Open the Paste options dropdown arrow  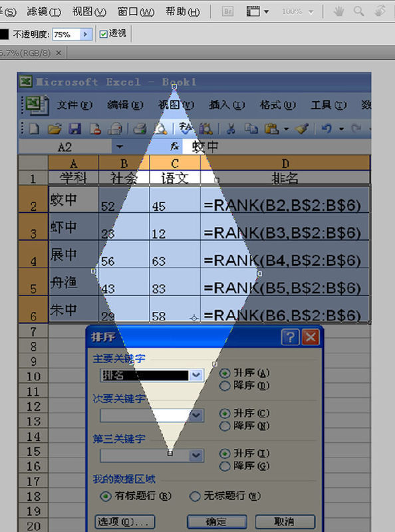point(286,129)
